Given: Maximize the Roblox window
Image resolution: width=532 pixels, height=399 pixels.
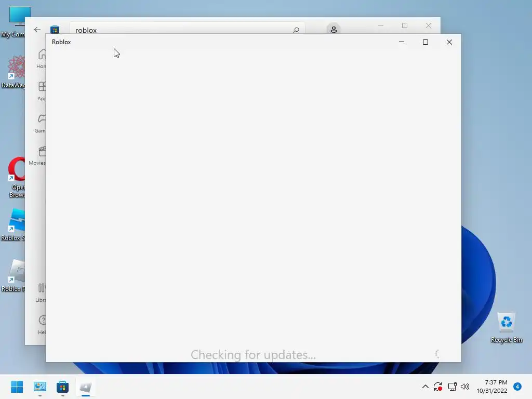Looking at the screenshot, I should pyautogui.click(x=425, y=42).
